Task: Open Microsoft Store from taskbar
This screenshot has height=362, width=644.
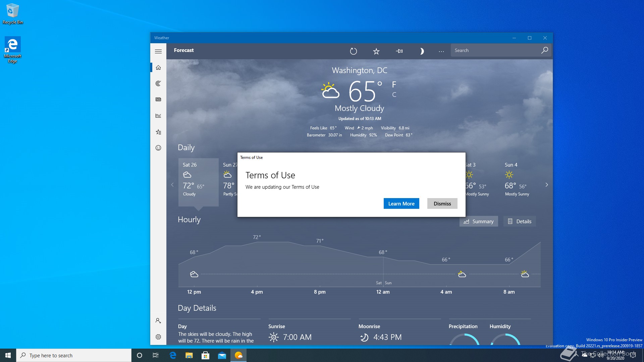Action: click(x=206, y=355)
